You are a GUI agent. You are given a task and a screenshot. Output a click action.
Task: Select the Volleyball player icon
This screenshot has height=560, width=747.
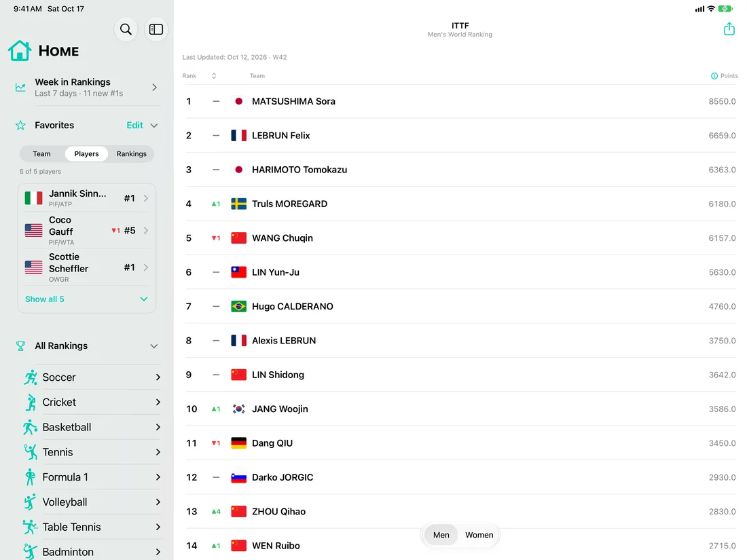click(30, 502)
